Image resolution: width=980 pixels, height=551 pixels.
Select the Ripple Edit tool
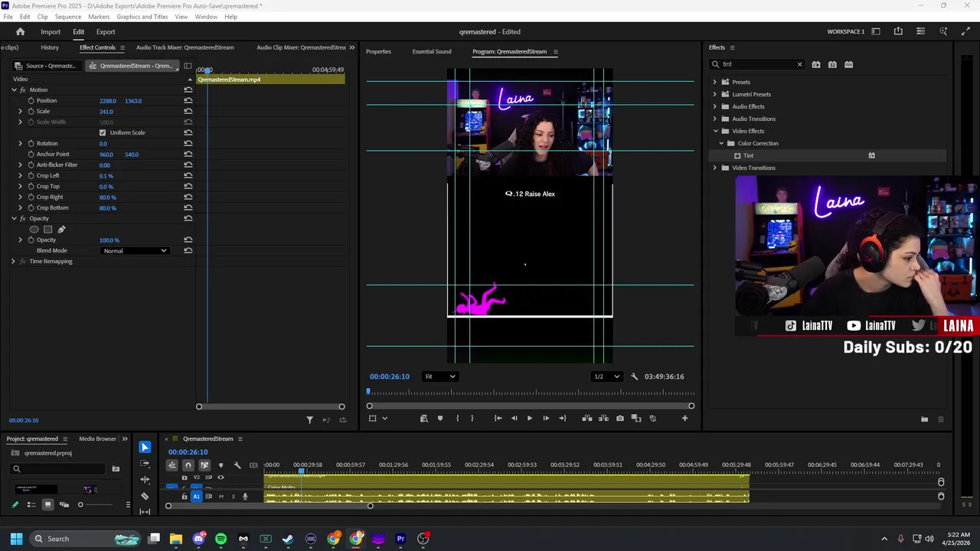pyautogui.click(x=145, y=480)
